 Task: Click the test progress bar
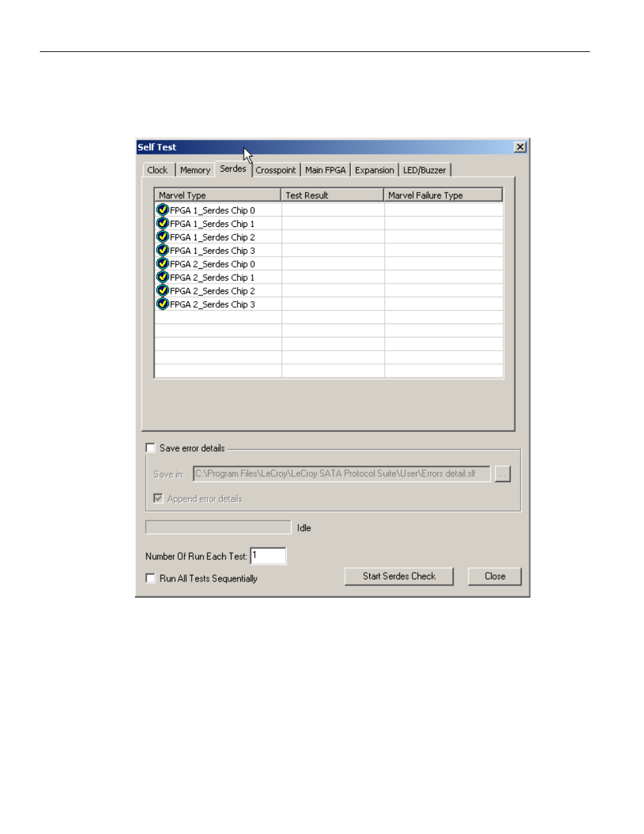(218, 527)
